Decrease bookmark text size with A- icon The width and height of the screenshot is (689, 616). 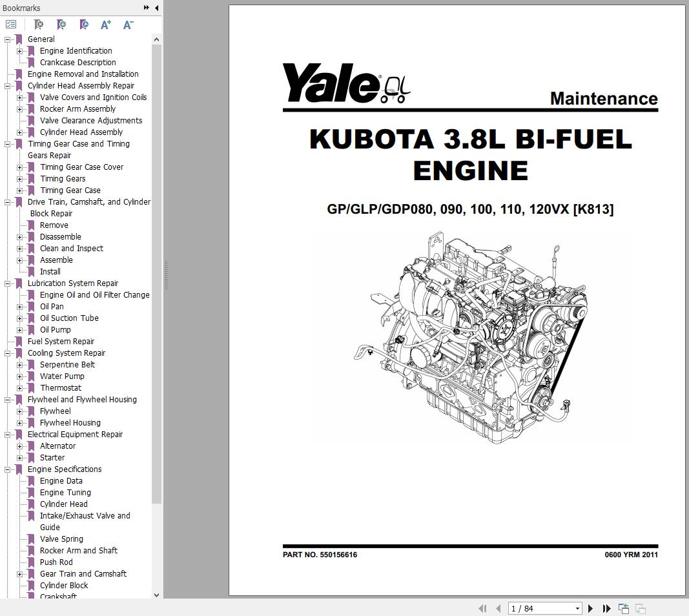click(x=128, y=25)
